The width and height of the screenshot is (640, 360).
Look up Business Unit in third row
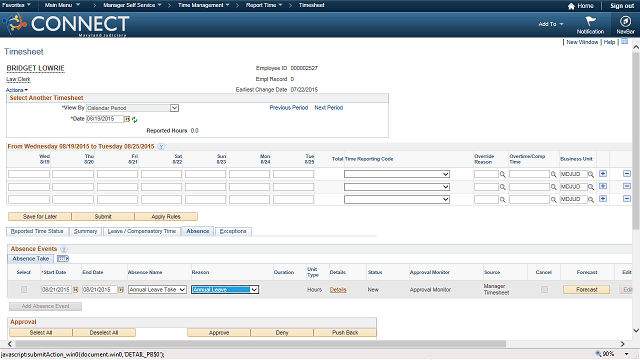(591, 200)
